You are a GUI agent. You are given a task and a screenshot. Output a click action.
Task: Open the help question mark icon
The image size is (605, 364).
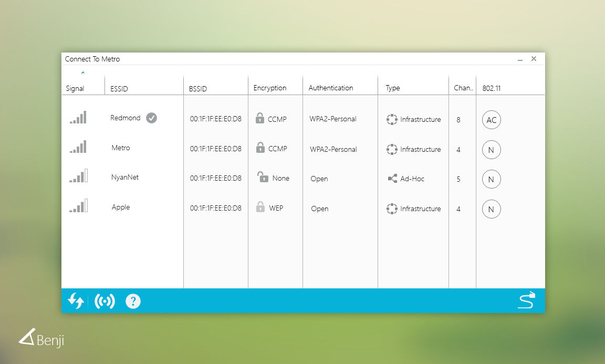tap(133, 301)
